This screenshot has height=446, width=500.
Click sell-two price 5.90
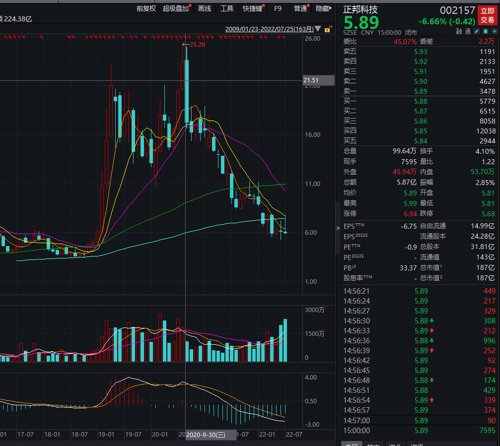click(x=420, y=82)
